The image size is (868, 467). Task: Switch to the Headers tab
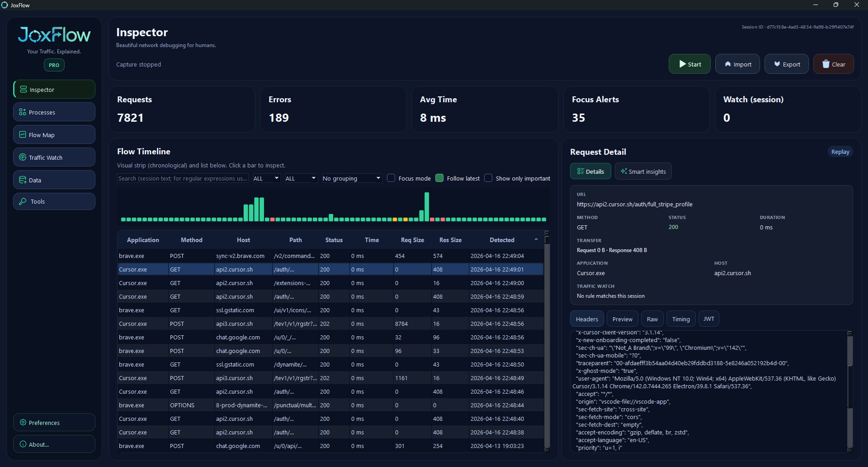click(x=587, y=319)
